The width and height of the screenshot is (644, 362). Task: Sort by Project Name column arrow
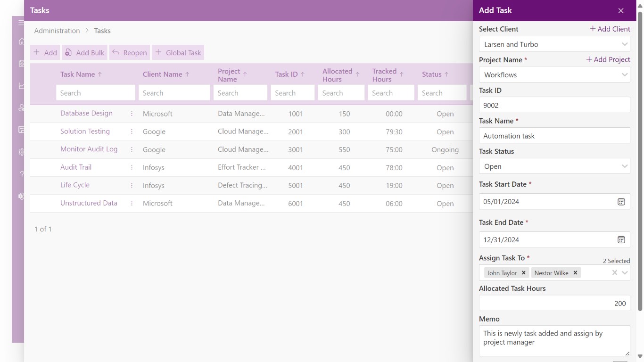tap(245, 74)
